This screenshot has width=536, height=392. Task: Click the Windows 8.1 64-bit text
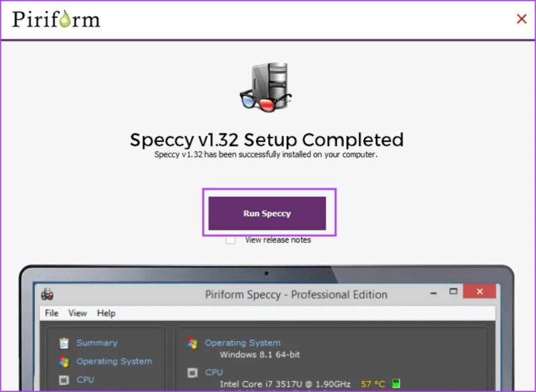pyautogui.click(x=260, y=354)
